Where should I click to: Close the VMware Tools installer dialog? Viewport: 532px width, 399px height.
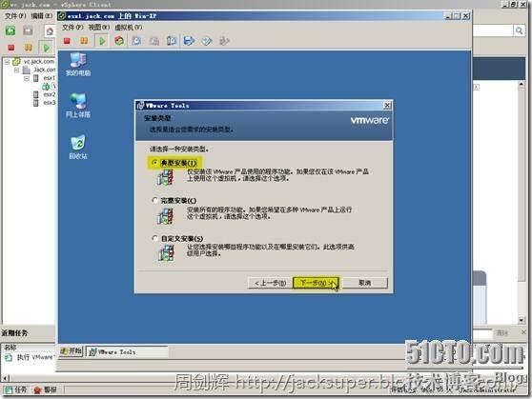tap(387, 106)
